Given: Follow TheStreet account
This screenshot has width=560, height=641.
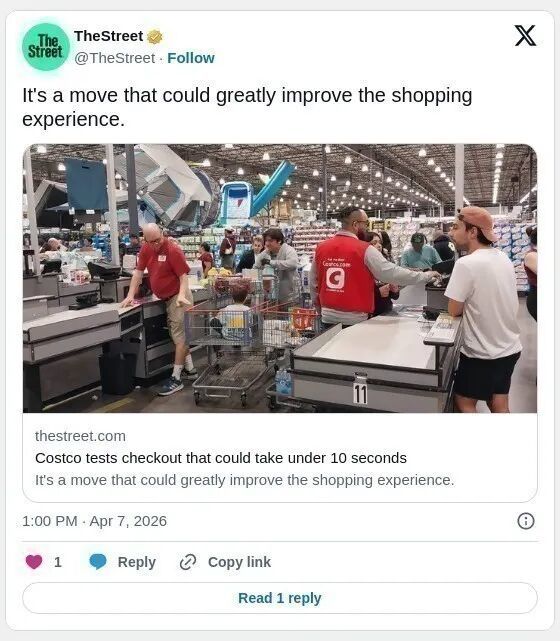Looking at the screenshot, I should point(191,58).
